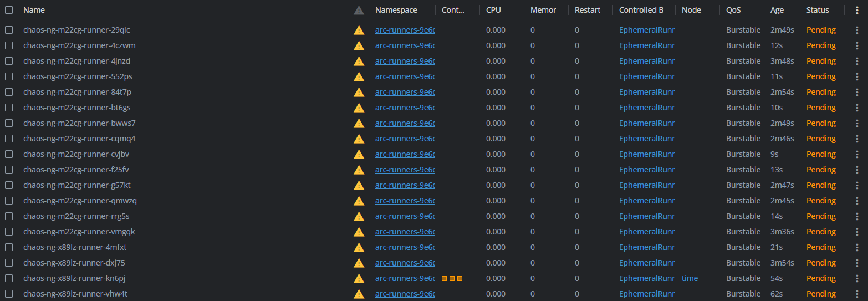
Task: Open row menu for chaos-ng-m22cg-runner-cvjbv
Action: pos(857,154)
